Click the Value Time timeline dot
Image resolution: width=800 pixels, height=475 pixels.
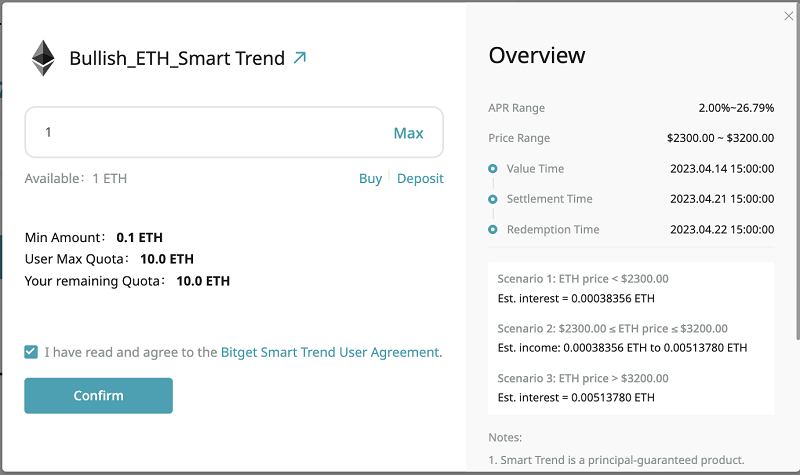492,168
